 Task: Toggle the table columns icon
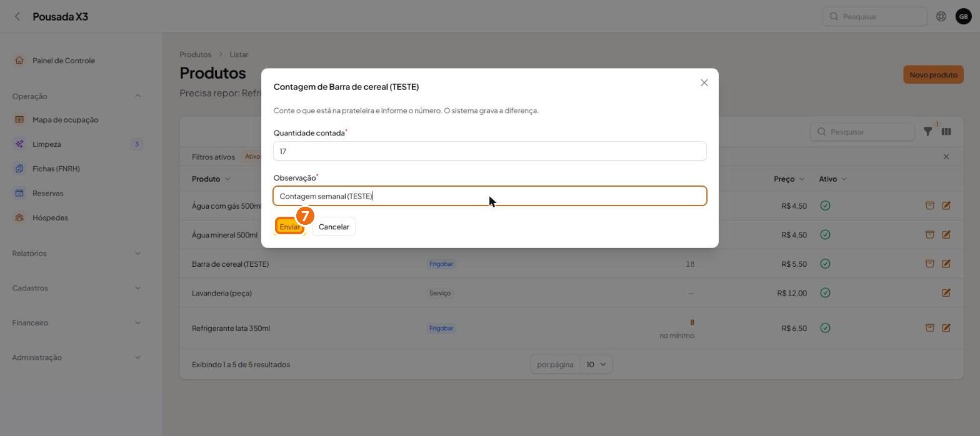946,132
